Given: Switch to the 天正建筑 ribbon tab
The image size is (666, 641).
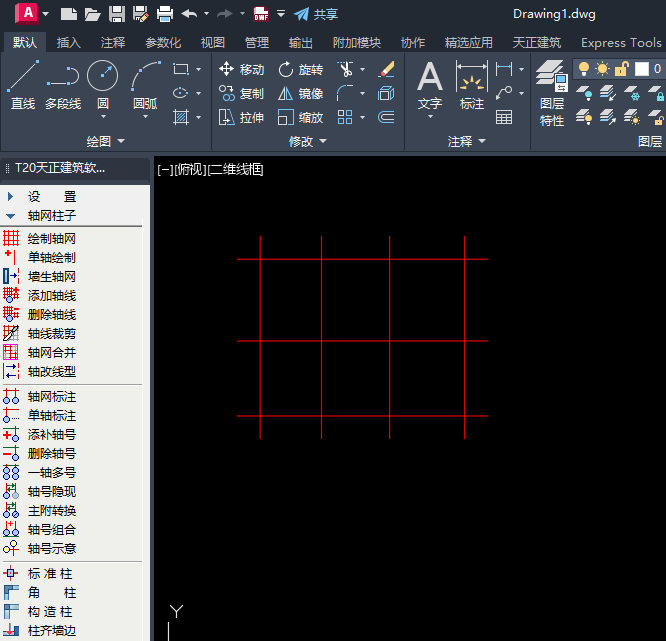Looking at the screenshot, I should (x=537, y=43).
